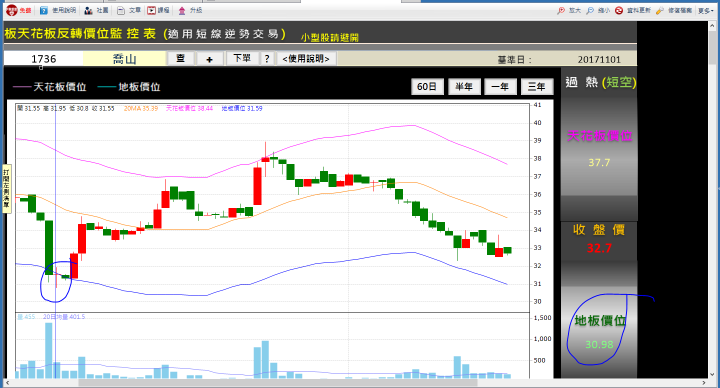
Task: Click the 地板價位 legend entry with teal line
Action: click(x=129, y=87)
